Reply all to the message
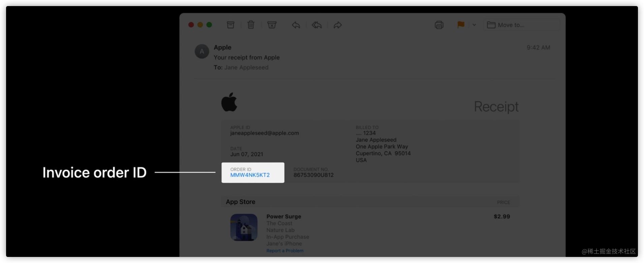The width and height of the screenshot is (644, 263). (317, 25)
